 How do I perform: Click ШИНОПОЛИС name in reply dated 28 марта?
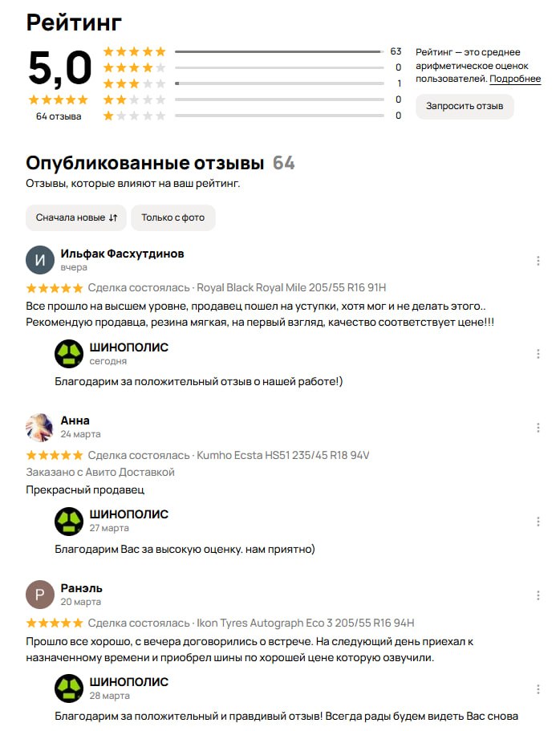tap(128, 681)
